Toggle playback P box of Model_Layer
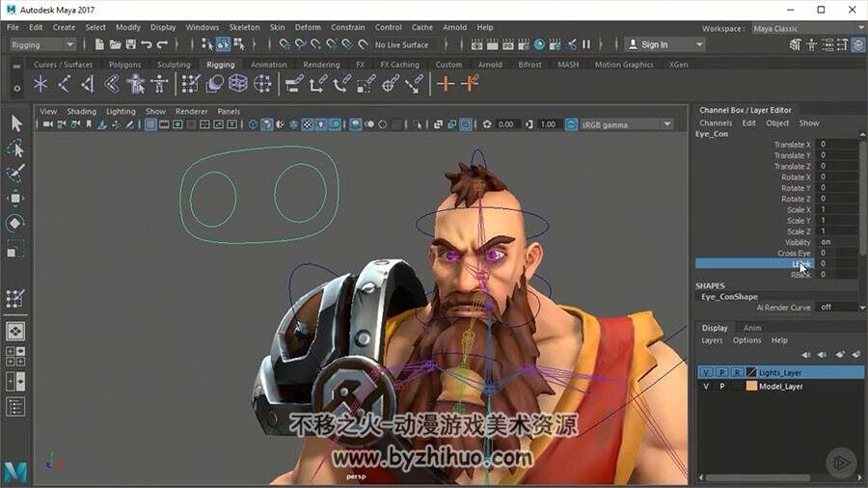This screenshot has height=488, width=868. point(721,386)
